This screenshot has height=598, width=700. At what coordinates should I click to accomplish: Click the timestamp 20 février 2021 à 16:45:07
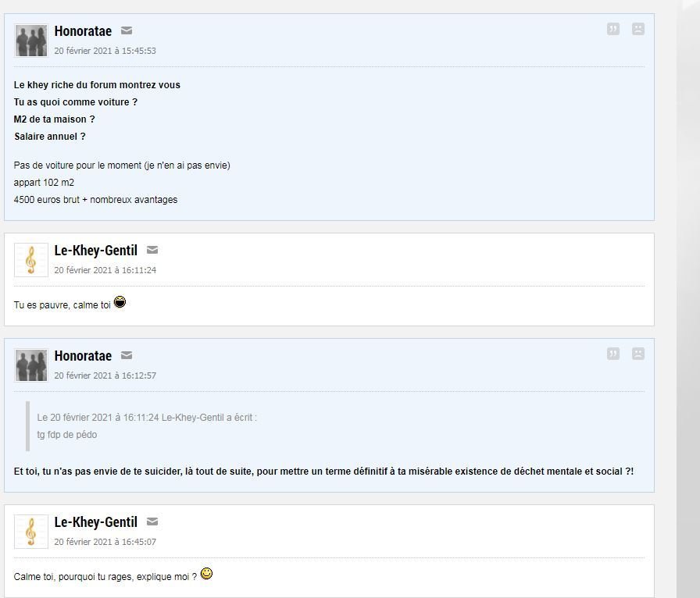click(105, 542)
